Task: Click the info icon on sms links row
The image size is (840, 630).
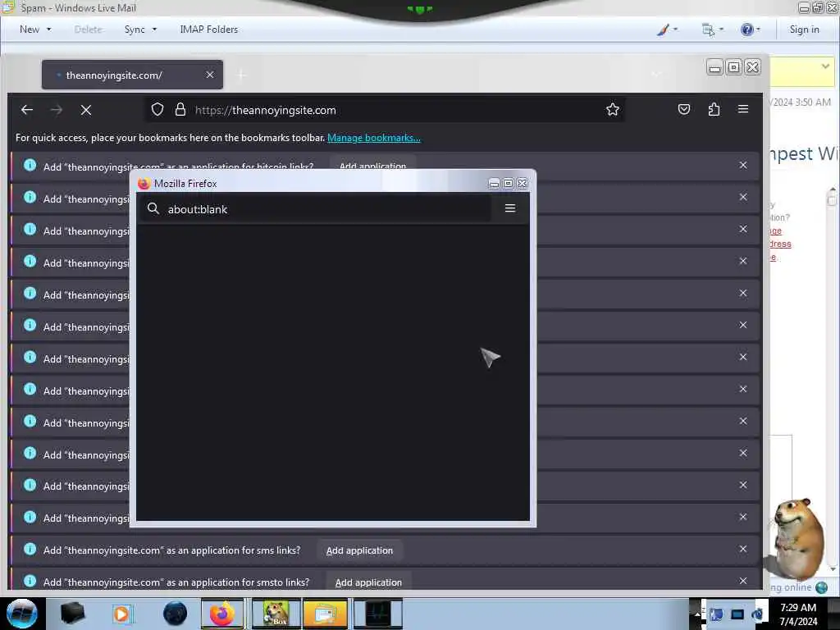Action: (x=30, y=549)
